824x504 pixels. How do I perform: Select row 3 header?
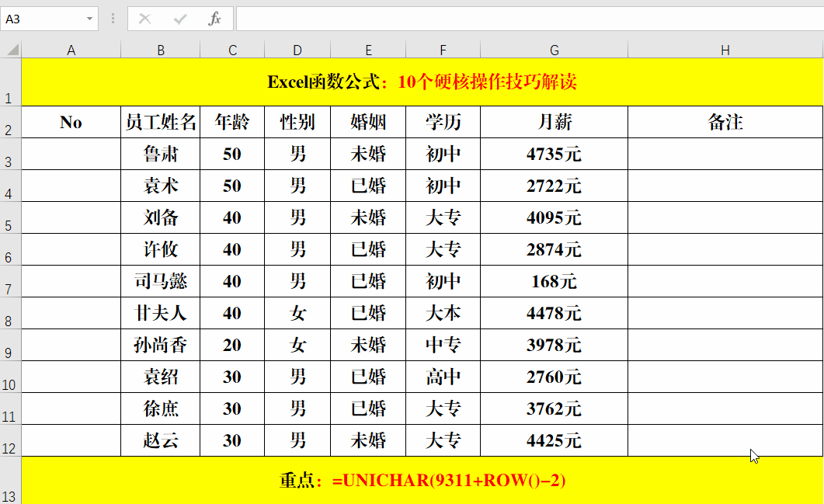(x=9, y=154)
